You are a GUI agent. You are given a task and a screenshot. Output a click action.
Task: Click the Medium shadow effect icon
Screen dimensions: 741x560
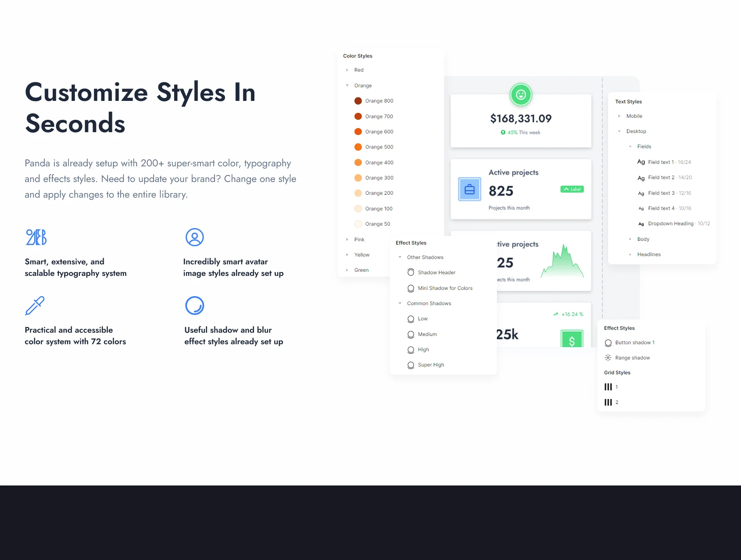[x=411, y=334]
